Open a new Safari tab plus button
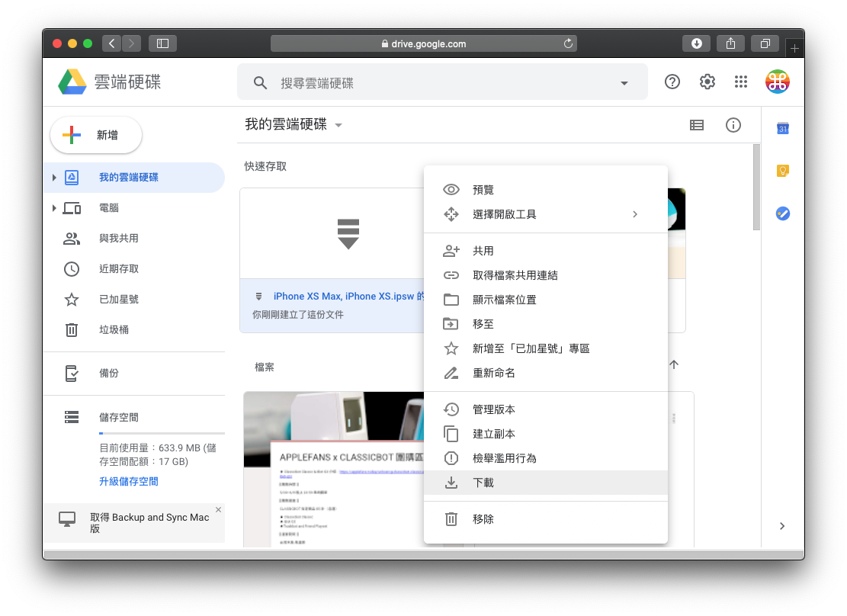The image size is (847, 616). (x=794, y=48)
